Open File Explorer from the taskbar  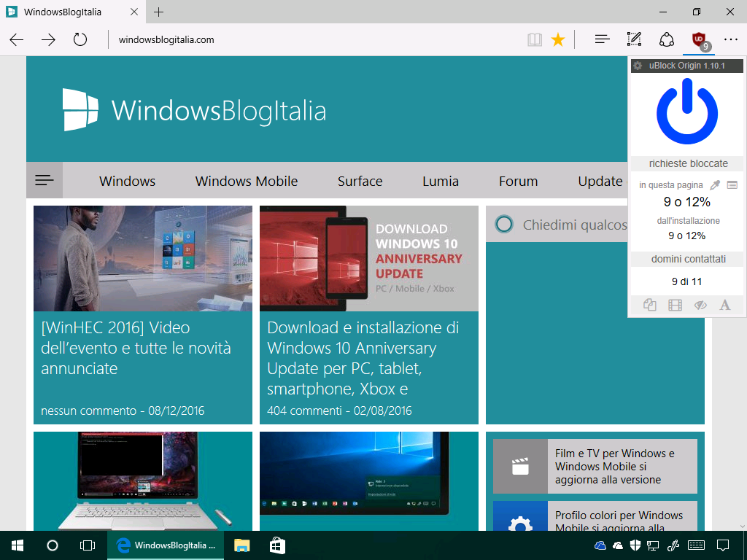point(242,545)
